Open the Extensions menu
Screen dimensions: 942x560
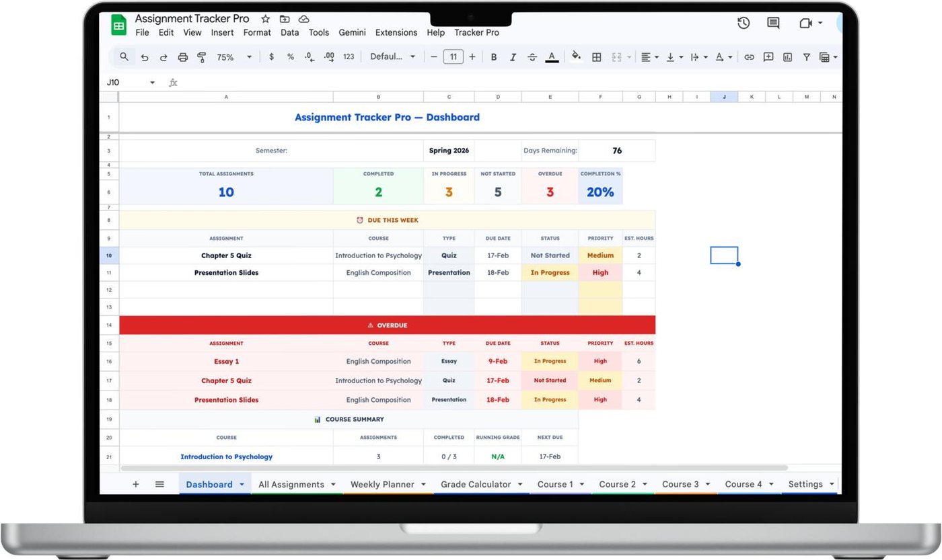[396, 32]
